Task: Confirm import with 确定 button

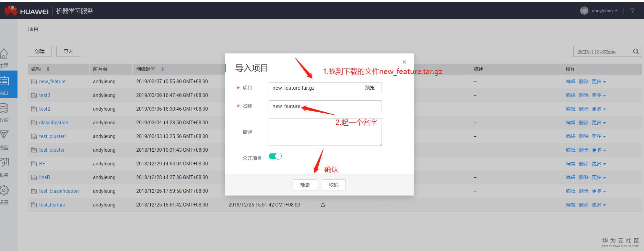Action: (x=305, y=185)
